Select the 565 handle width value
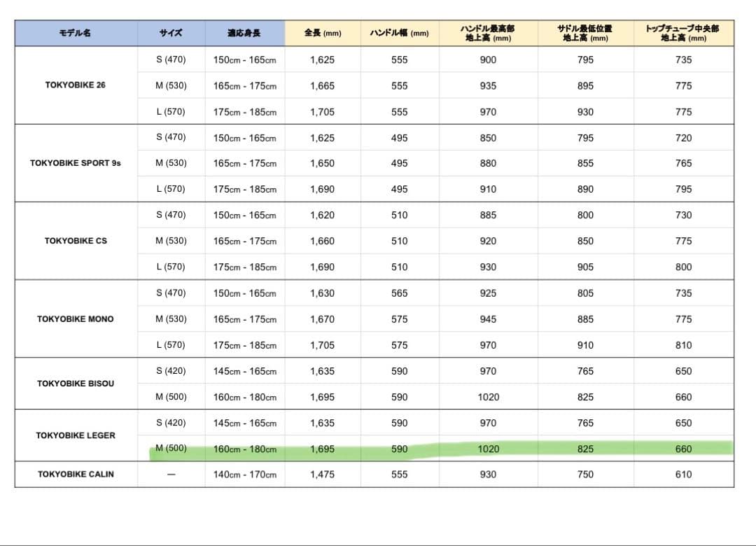 pos(400,293)
